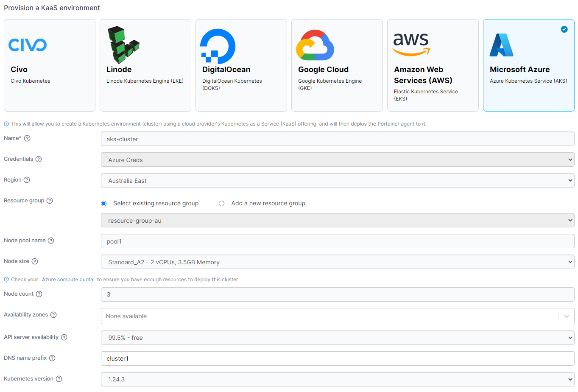Image resolution: width=578 pixels, height=392 pixels.
Task: Select the Google Cloud logo card
Action: (337, 65)
